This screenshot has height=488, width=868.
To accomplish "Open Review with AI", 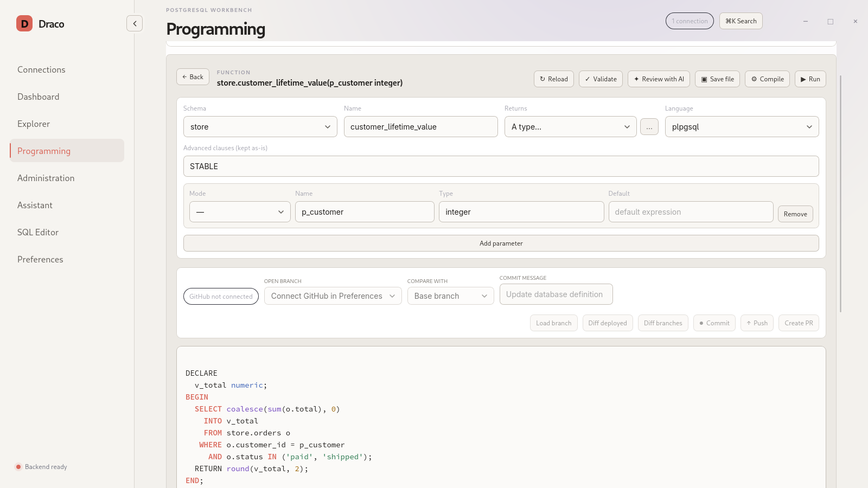I will (659, 79).
